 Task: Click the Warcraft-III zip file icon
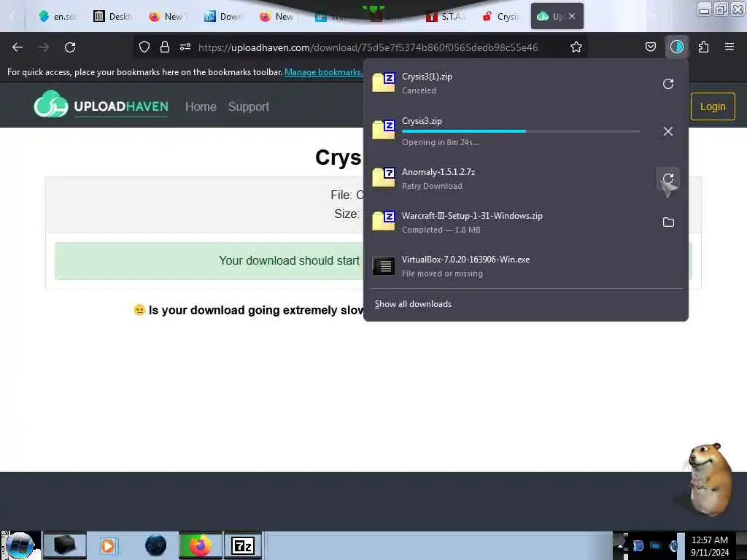tap(384, 221)
